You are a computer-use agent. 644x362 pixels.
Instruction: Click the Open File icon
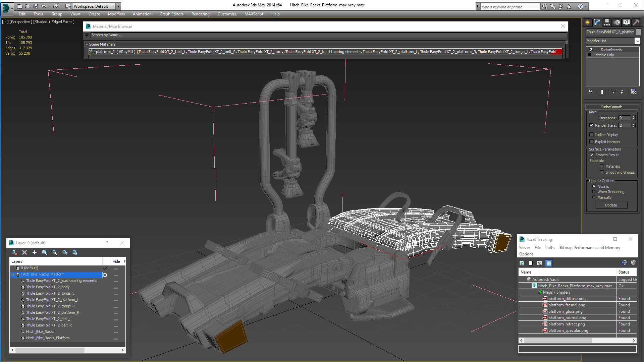(x=28, y=6)
